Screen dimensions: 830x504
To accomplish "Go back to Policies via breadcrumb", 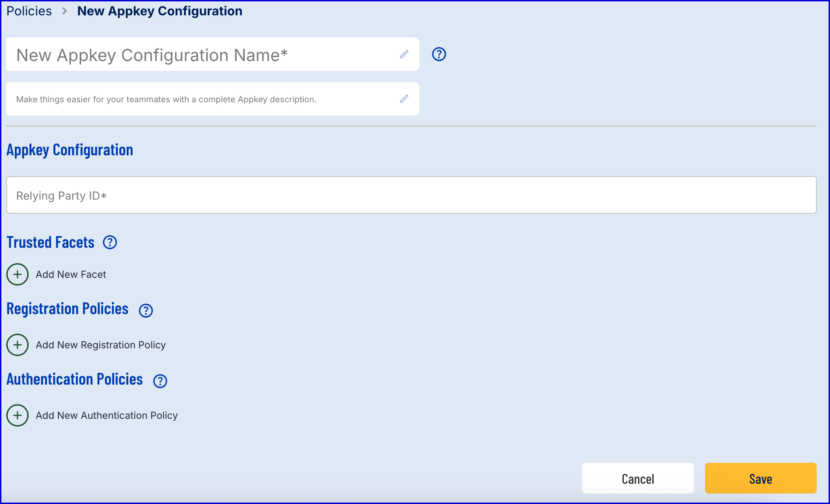I will (29, 11).
